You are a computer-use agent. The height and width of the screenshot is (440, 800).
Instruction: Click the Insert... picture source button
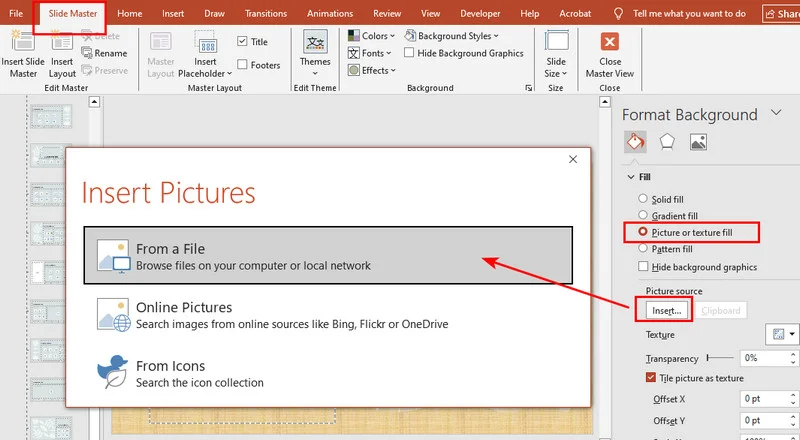click(667, 310)
